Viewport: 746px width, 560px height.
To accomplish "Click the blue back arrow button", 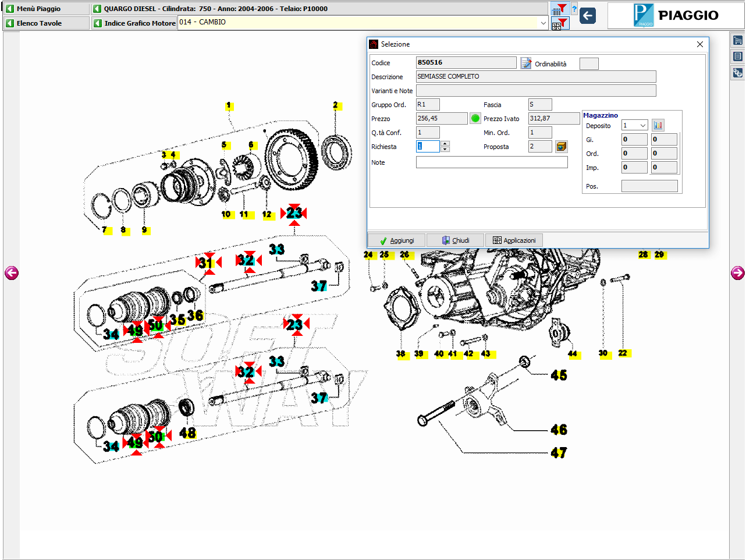I will 588,16.
